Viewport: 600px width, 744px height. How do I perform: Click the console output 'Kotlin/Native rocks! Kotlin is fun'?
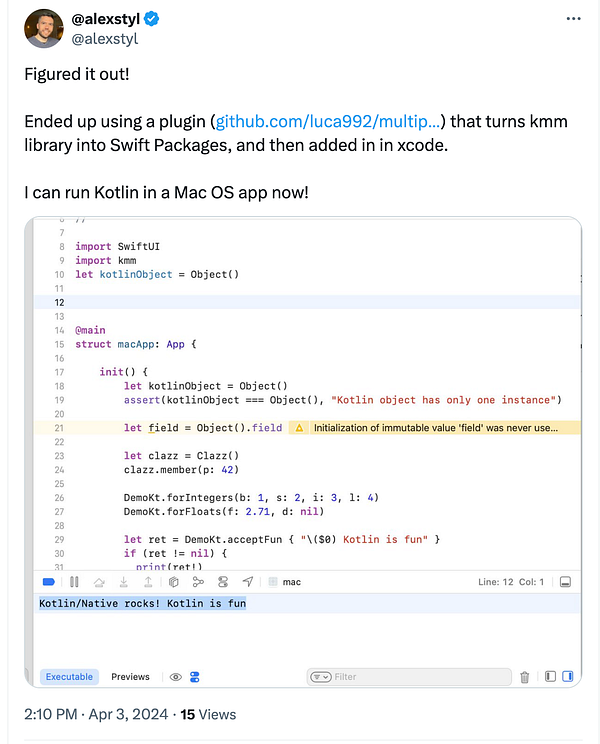[142, 603]
